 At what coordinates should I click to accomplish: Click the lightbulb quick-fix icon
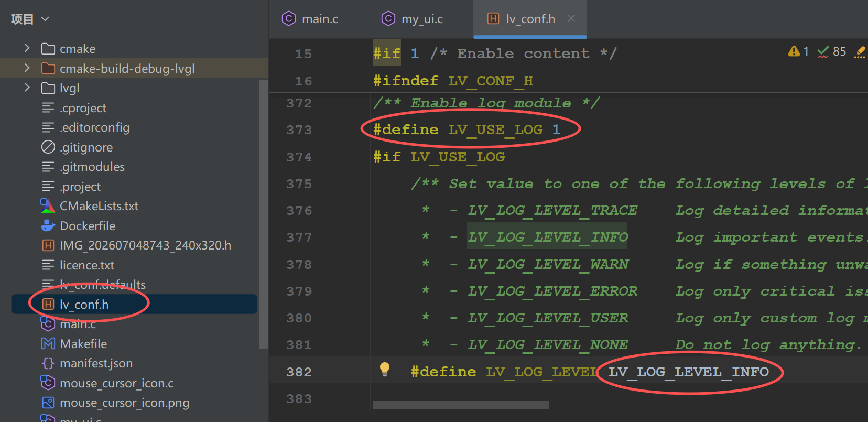point(385,370)
